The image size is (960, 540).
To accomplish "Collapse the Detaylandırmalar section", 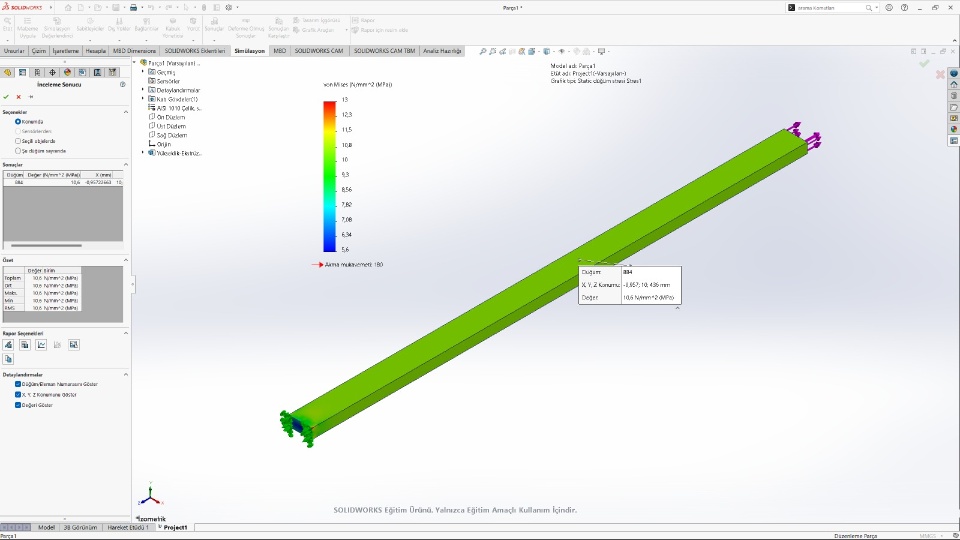I will coord(126,375).
